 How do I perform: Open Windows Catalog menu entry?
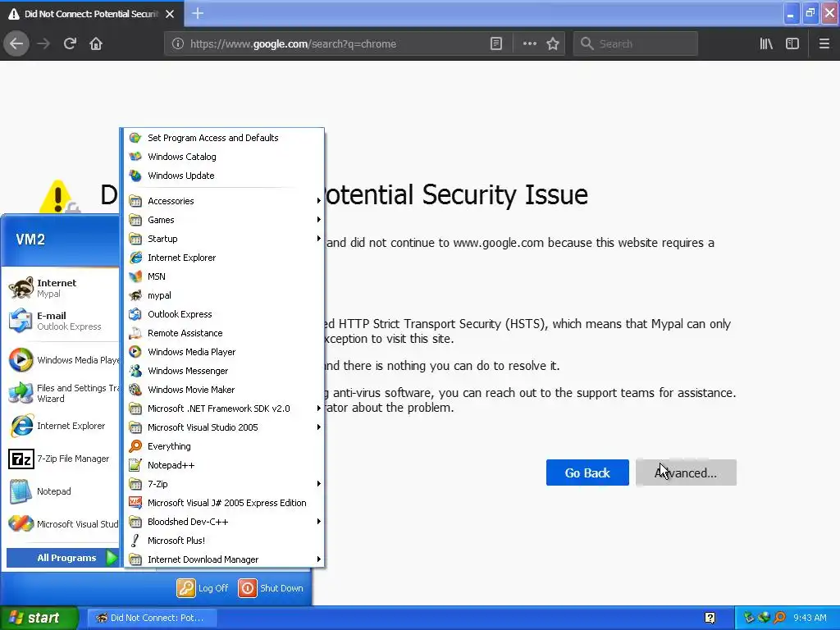click(224, 157)
